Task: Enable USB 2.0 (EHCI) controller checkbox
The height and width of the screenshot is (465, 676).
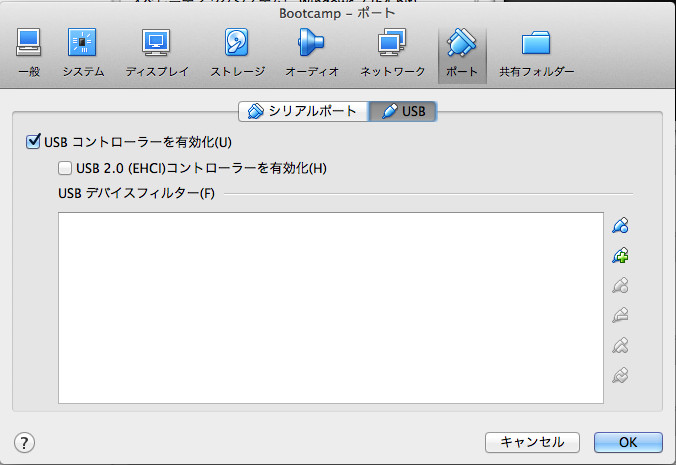Action: point(65,168)
